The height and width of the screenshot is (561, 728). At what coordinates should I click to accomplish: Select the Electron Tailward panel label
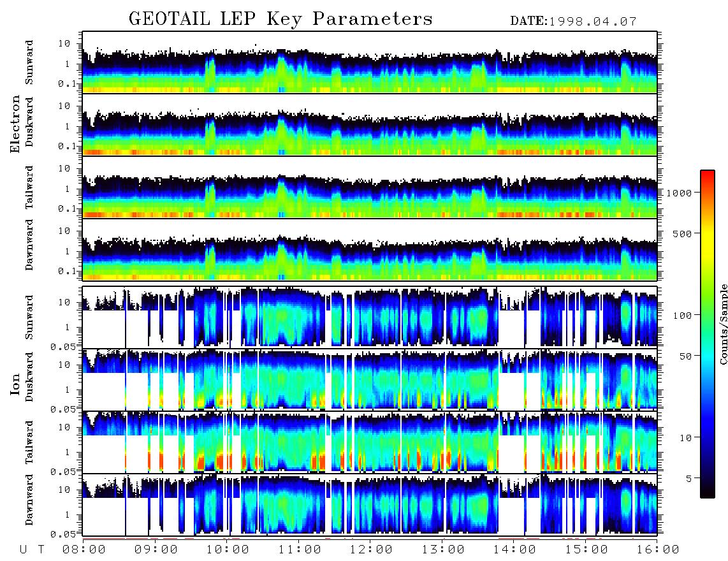29,187
